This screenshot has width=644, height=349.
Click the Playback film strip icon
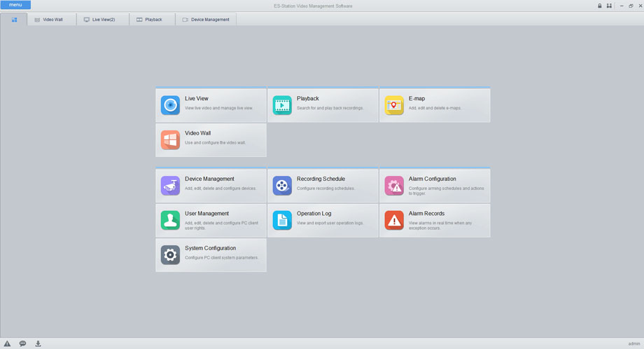point(282,105)
